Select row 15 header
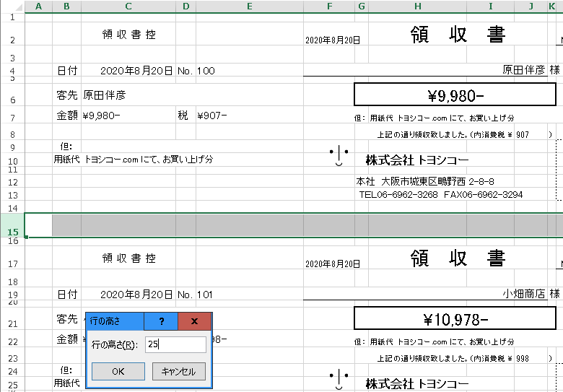Viewport: 563px width, 392px height. [x=12, y=231]
